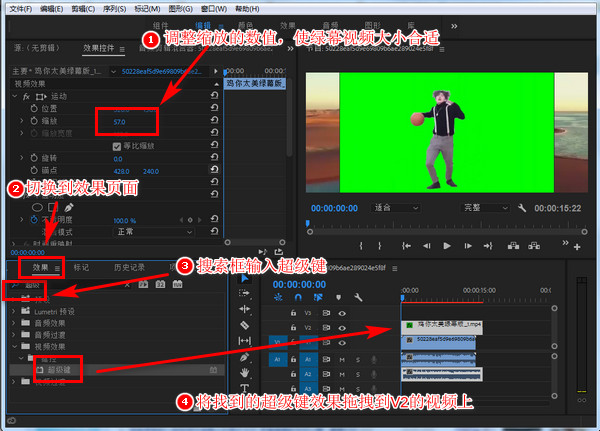Expand the 缩放 property

(21, 121)
